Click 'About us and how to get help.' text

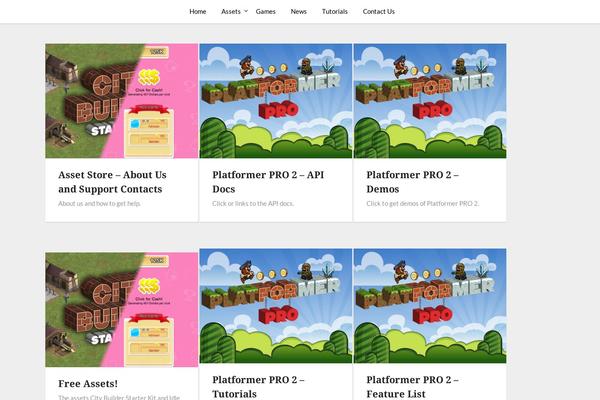99,204
